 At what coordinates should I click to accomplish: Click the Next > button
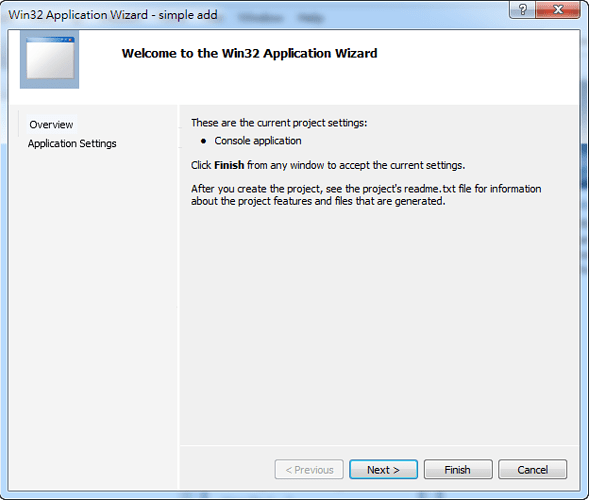(383, 469)
